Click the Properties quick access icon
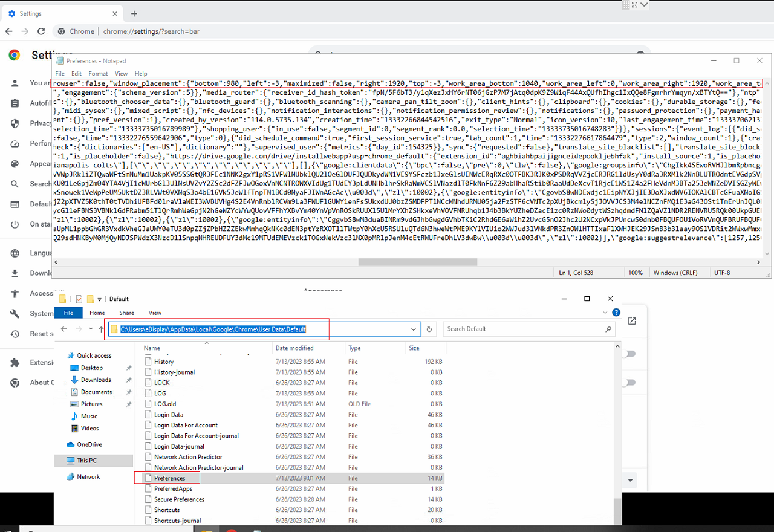774x532 pixels. (x=79, y=299)
